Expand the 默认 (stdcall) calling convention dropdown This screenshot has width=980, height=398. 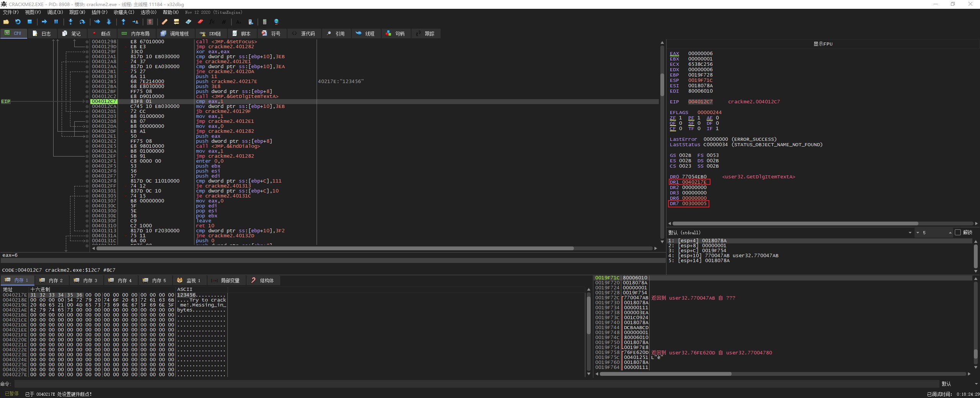(910, 233)
